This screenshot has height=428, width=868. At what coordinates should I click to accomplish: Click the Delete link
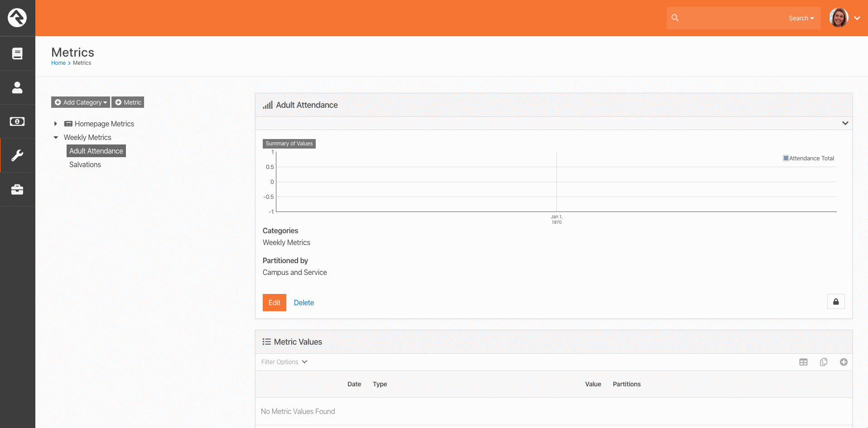[304, 303]
